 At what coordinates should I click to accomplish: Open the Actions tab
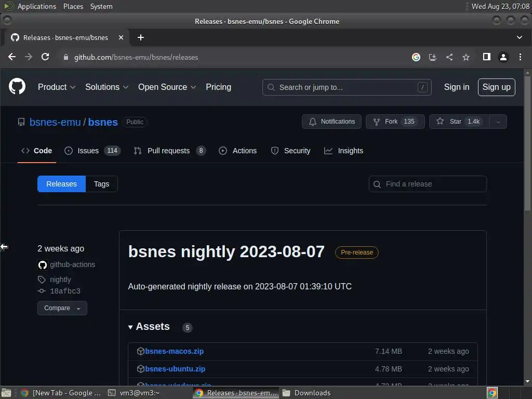(238, 151)
